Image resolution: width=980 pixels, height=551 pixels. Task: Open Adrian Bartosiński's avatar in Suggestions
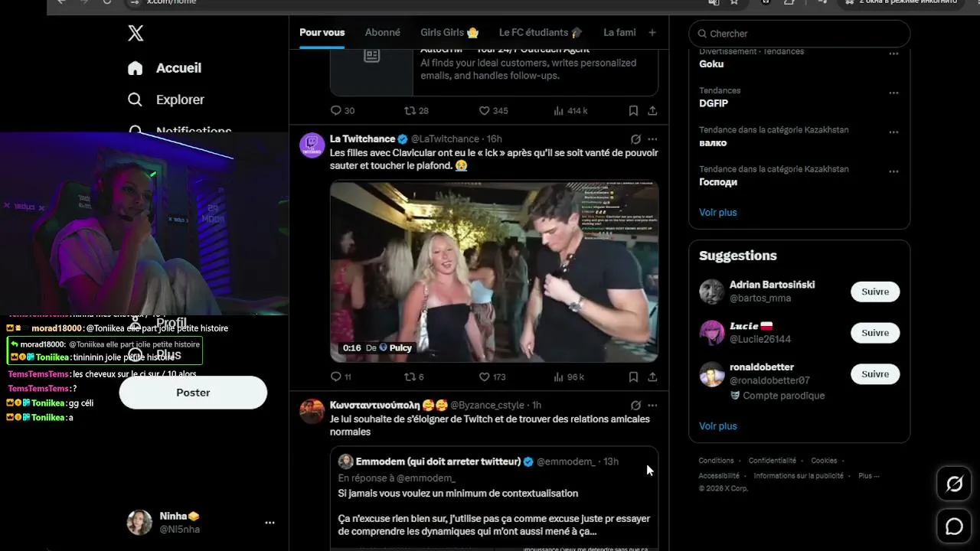click(712, 292)
